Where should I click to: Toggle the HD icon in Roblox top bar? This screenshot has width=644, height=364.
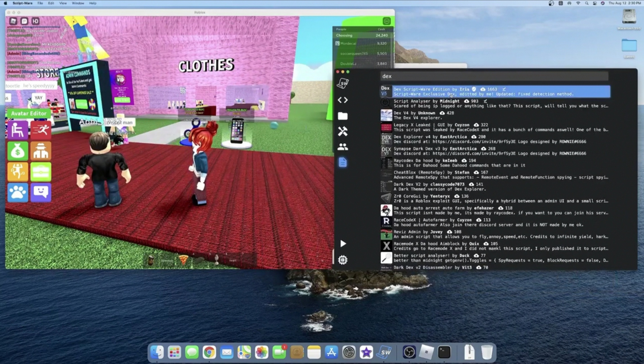coord(35,21)
